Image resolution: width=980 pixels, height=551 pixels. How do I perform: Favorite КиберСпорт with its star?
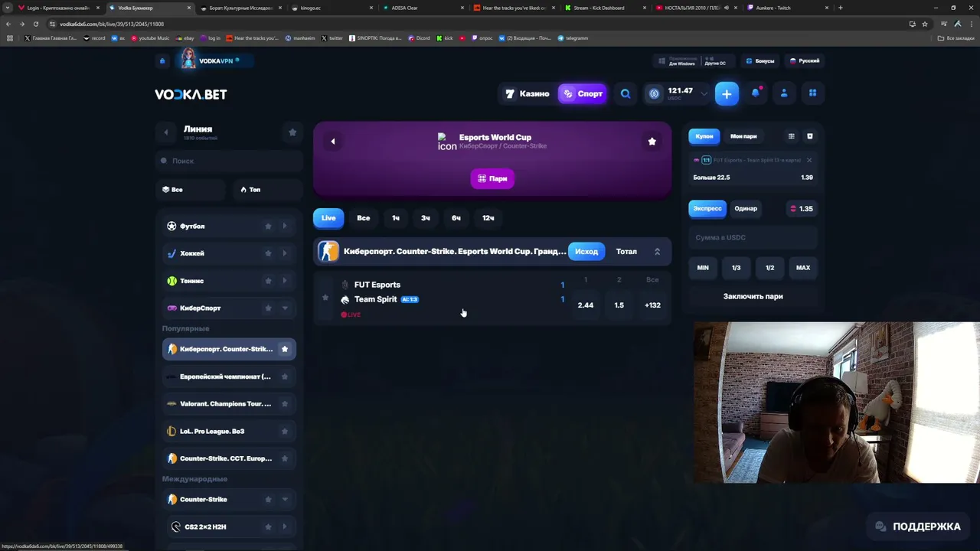point(268,308)
